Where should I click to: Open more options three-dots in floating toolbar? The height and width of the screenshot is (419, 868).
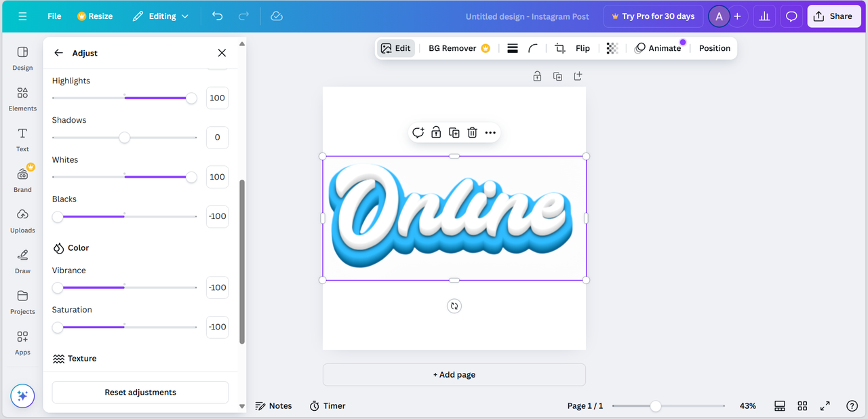tap(490, 133)
